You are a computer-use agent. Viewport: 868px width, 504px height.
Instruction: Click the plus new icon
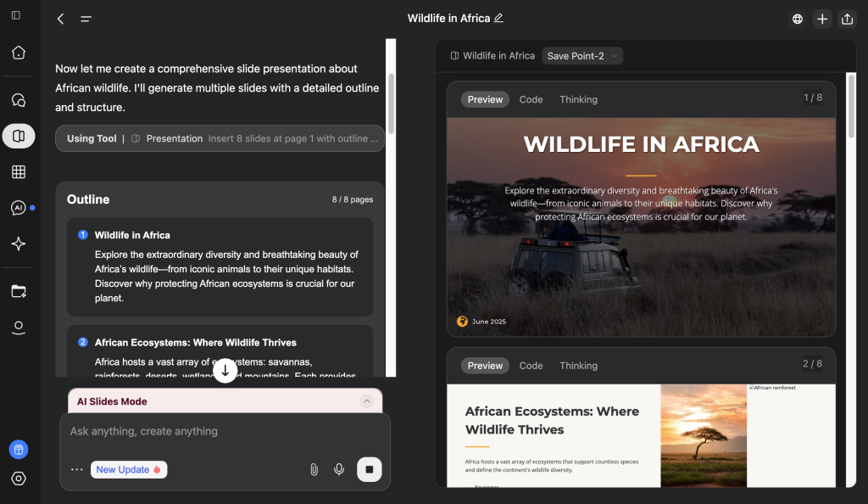[x=822, y=19]
